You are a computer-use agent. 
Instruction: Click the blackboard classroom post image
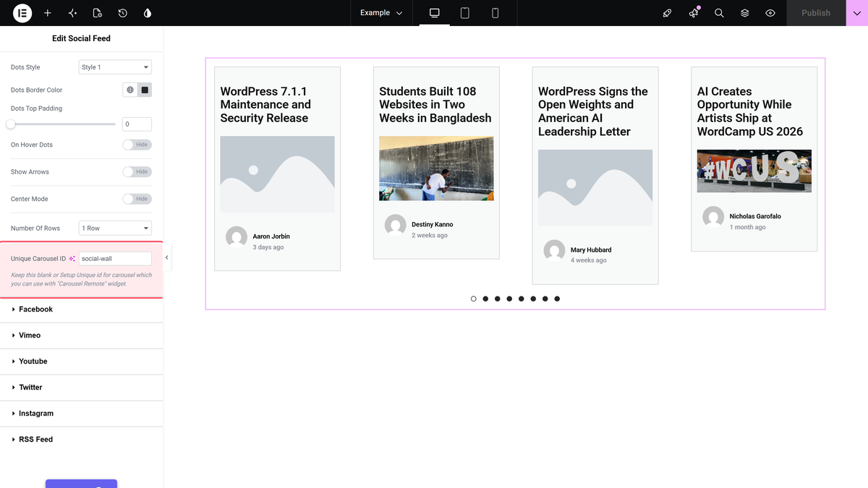pos(436,168)
